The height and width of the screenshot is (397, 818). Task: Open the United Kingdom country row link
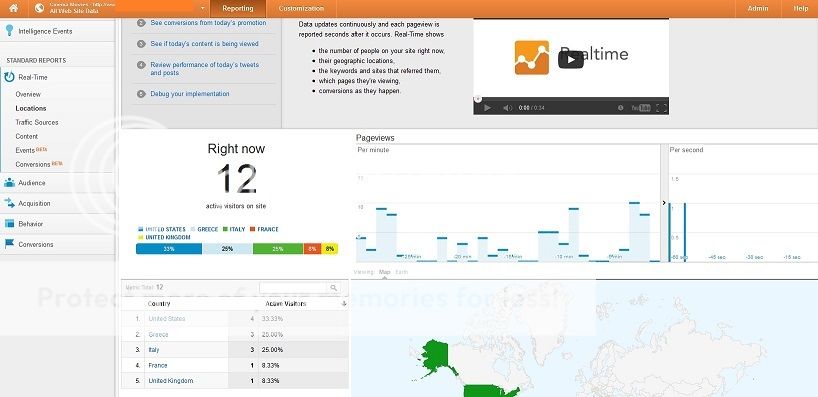coord(171,381)
